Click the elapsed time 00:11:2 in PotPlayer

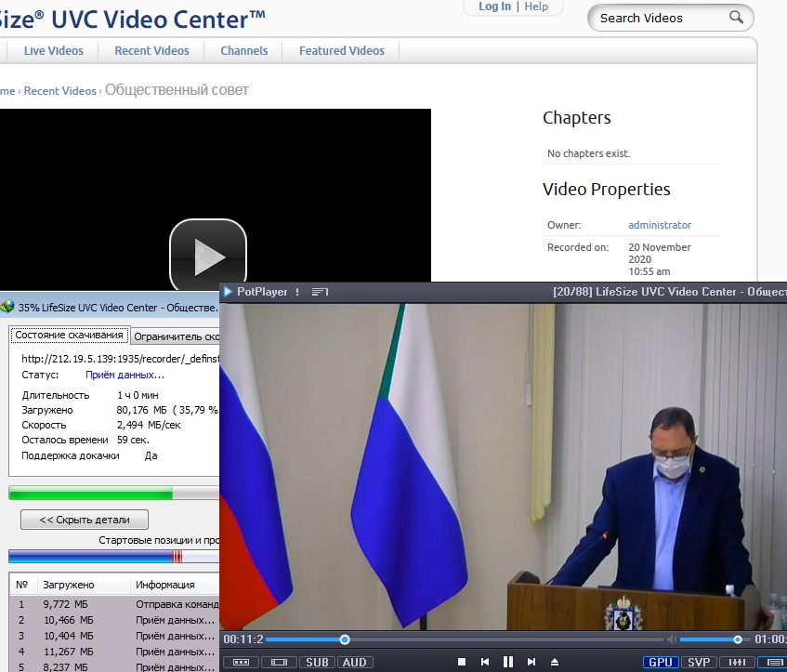(x=243, y=639)
